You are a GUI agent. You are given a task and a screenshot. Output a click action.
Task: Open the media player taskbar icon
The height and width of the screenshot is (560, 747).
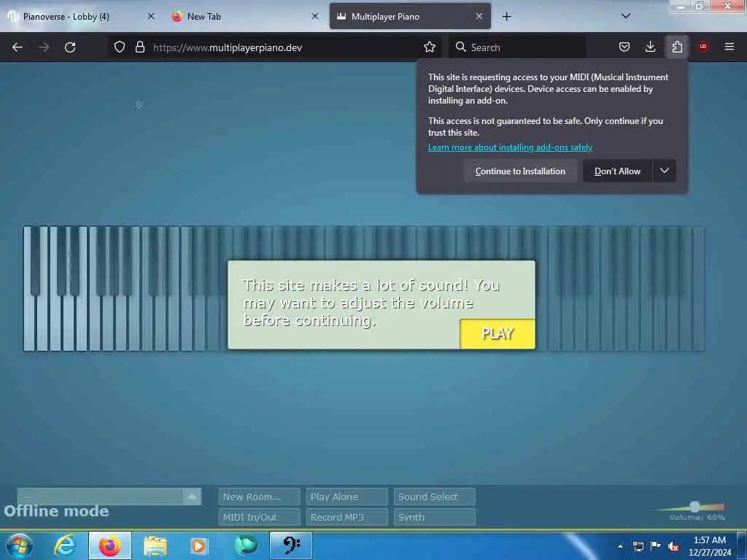[198, 545]
